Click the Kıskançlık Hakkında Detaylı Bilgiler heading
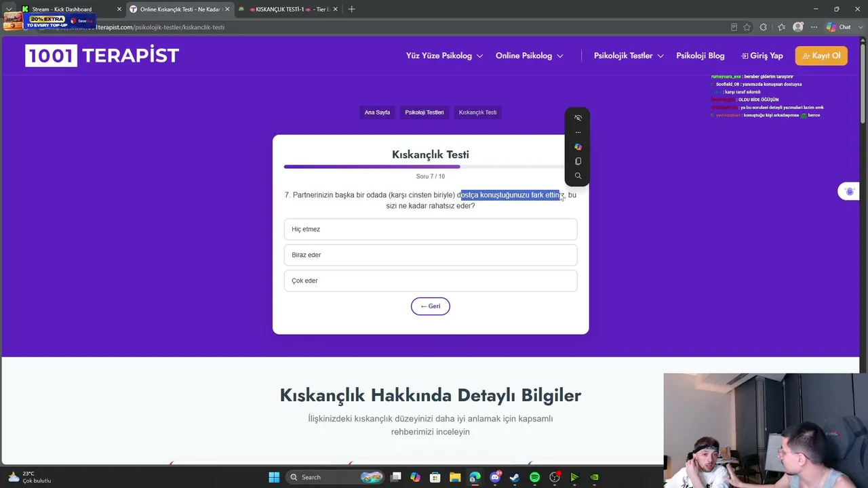This screenshot has height=488, width=868. click(431, 395)
